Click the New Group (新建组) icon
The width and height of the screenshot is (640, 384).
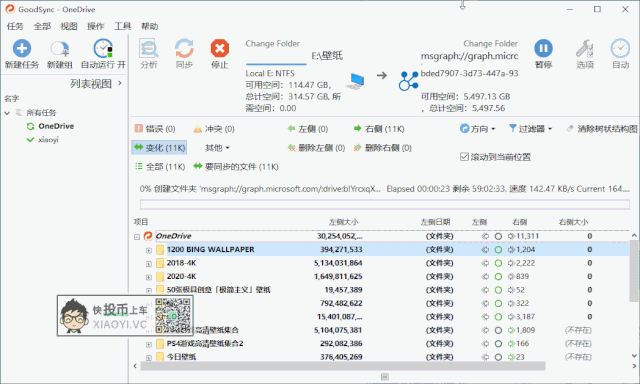[x=60, y=49]
